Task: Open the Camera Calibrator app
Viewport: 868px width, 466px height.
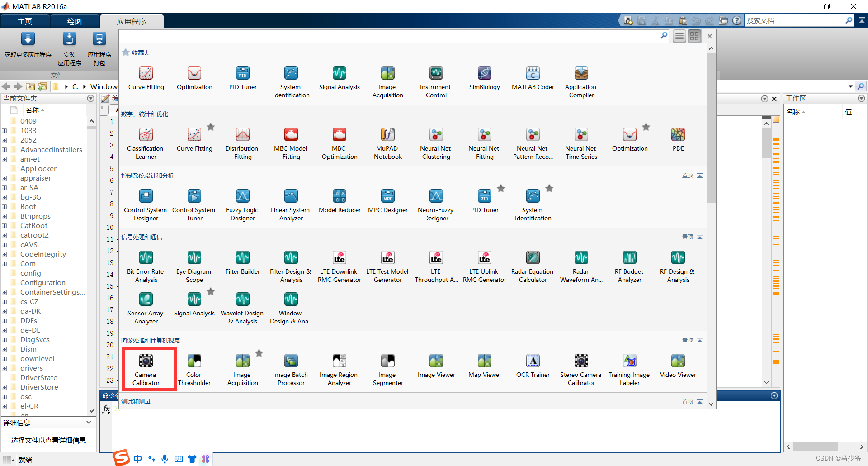Action: (x=146, y=370)
